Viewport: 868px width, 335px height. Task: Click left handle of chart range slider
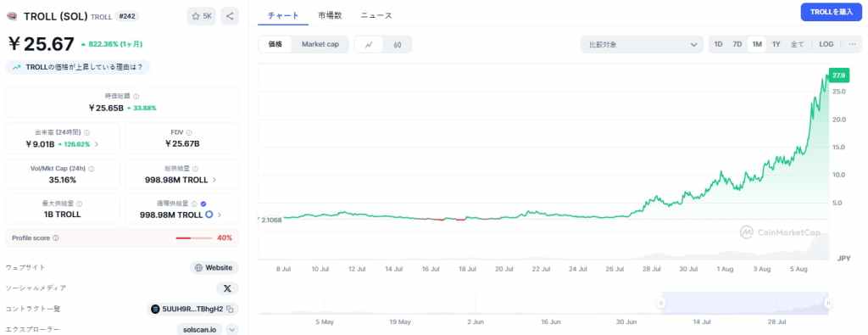[660, 303]
